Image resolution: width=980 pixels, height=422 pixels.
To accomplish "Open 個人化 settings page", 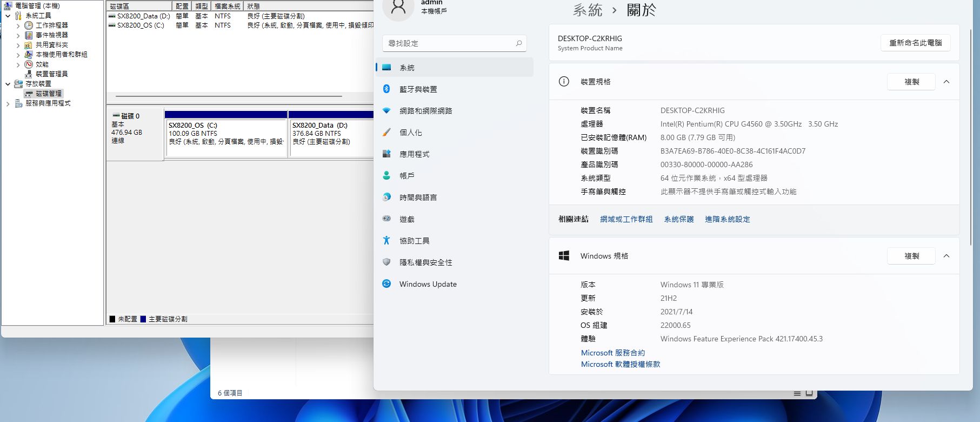I will (455, 133).
